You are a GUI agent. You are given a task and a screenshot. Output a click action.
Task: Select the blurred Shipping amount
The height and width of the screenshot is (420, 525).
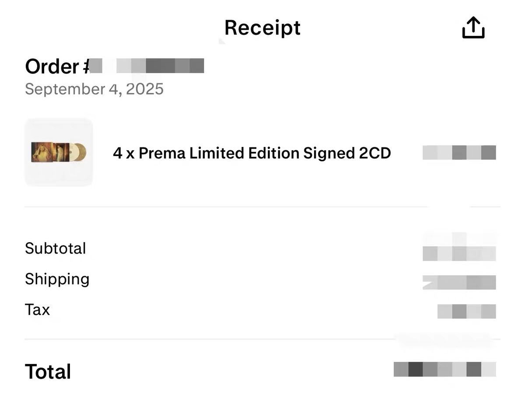[459, 282]
